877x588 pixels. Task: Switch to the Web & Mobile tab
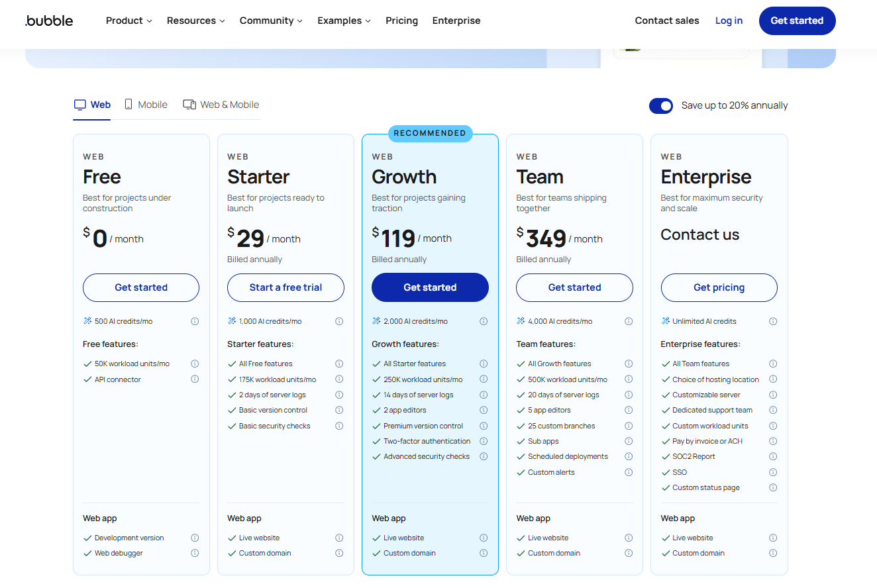pyautogui.click(x=221, y=105)
